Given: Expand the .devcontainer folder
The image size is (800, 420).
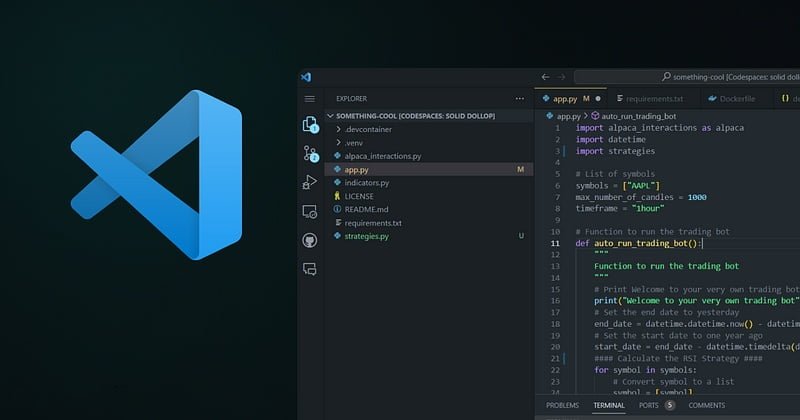Looking at the screenshot, I should (429, 129).
